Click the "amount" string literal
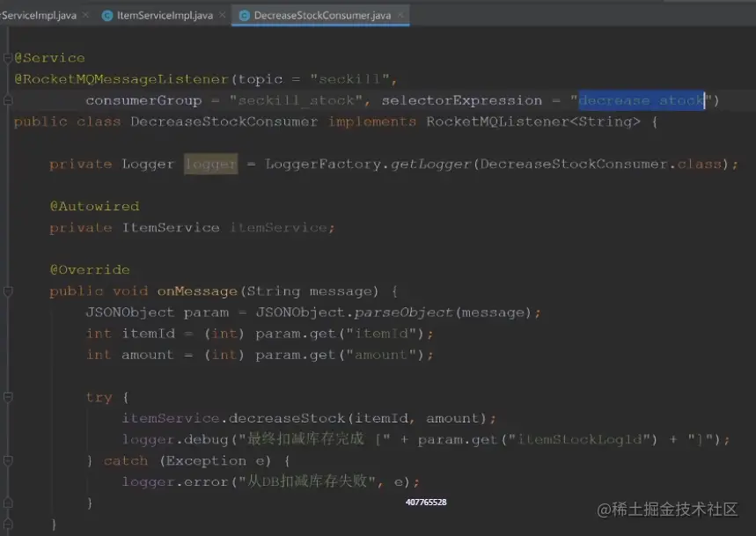 click(381, 355)
